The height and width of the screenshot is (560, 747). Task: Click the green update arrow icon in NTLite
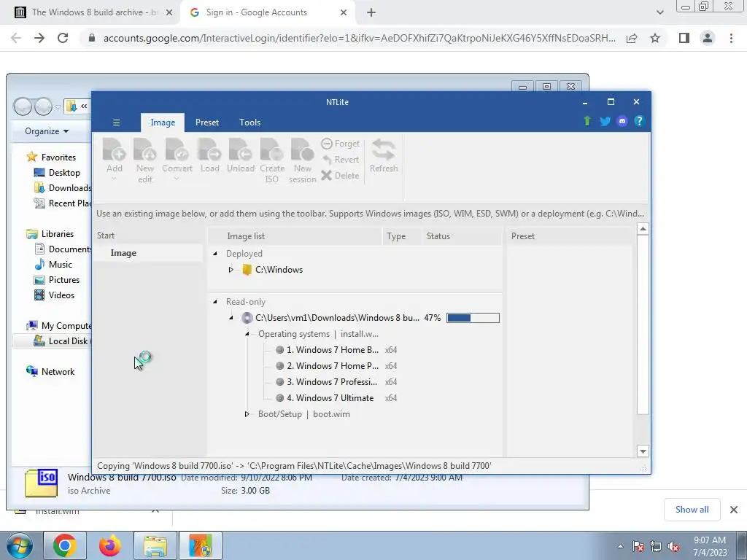tap(587, 121)
